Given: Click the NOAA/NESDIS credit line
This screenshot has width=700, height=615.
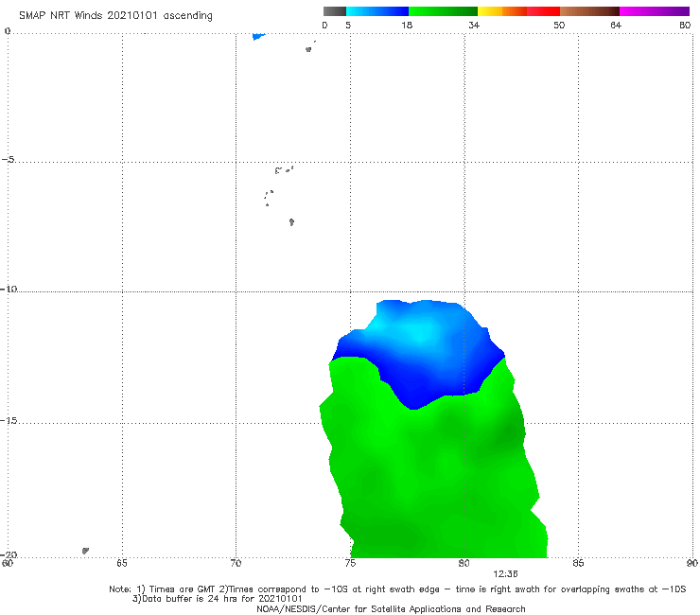Looking at the screenshot, I should pos(391,609).
